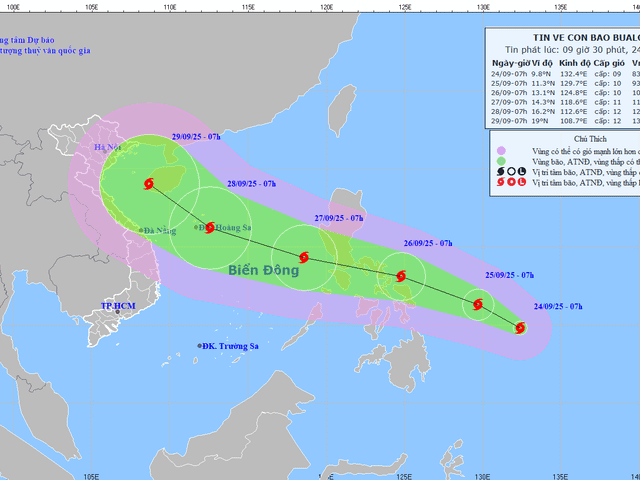Click the storm icon for 29/09/25 forecast
Image resolution: width=640 pixels, height=480 pixels.
[149, 183]
